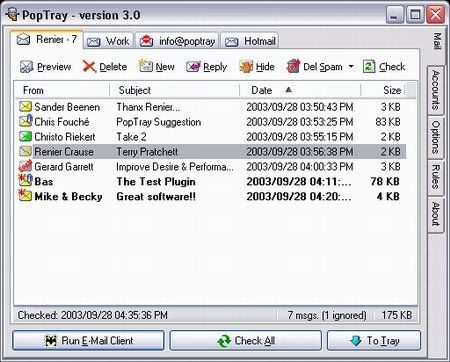
Task: Delete message with red X icon
Action: click(89, 67)
